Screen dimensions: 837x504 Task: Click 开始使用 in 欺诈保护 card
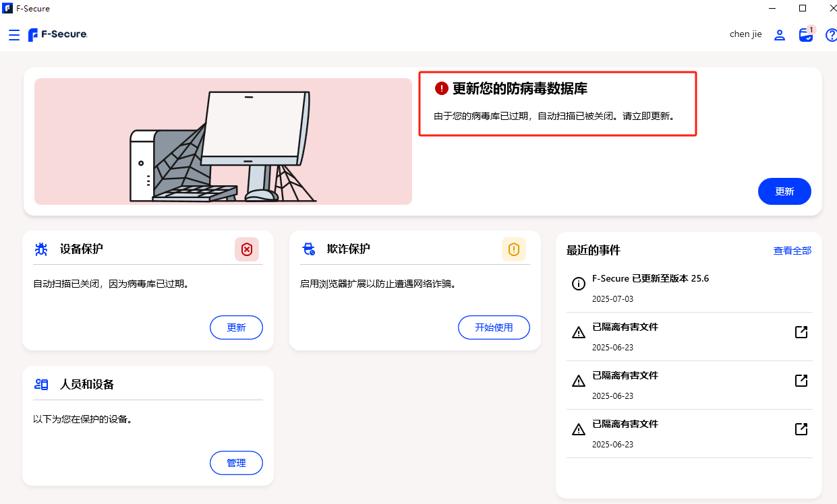pos(494,327)
